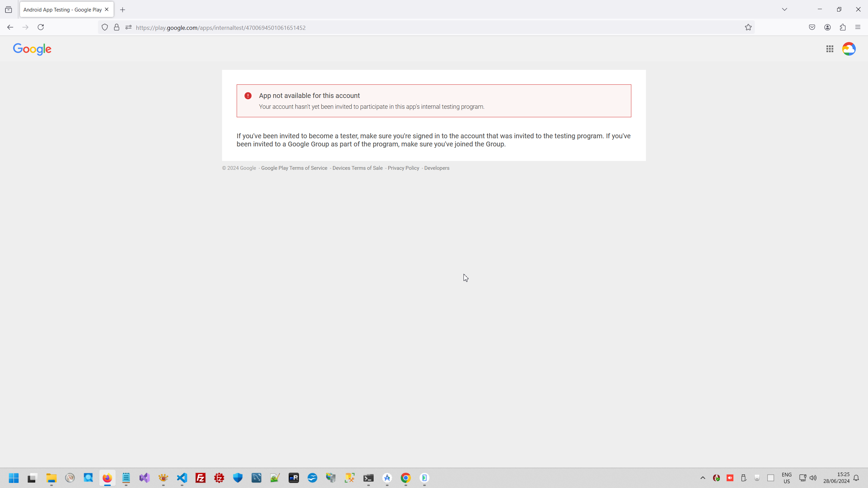This screenshot has width=868, height=488.
Task: Open the Firefox hamburger application menu
Action: point(858,27)
